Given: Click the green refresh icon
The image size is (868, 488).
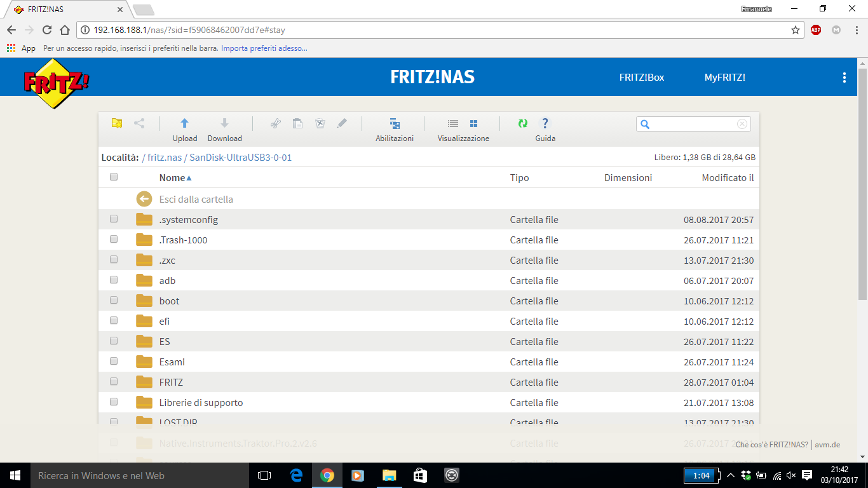Looking at the screenshot, I should pos(522,123).
